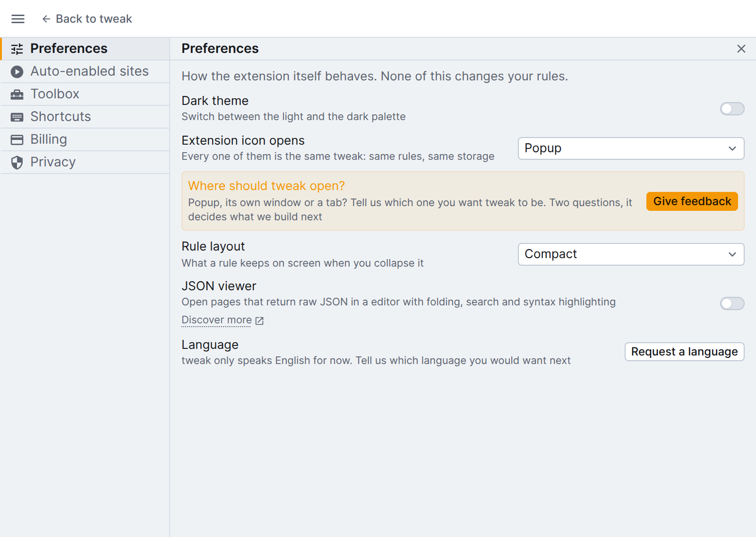Viewport: 756px width, 537px height.
Task: Click the Give feedback button
Action: pyautogui.click(x=692, y=201)
